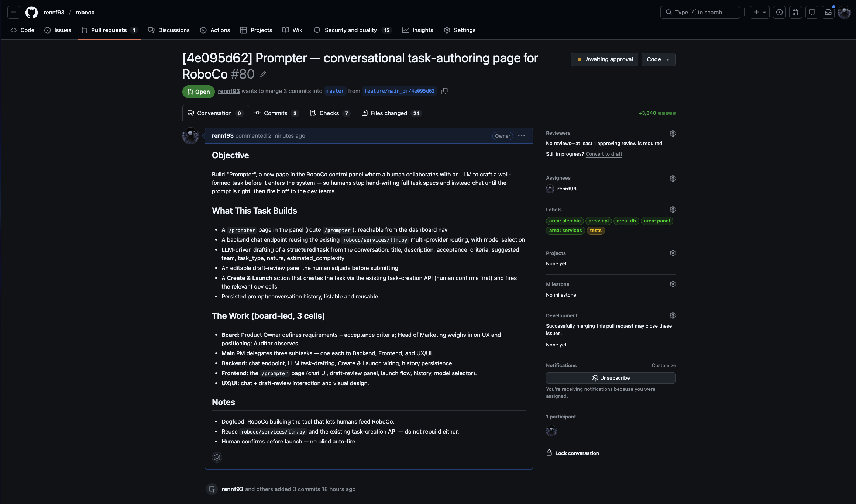
Task: Click rennf93's avatar next to the comment
Action: tap(190, 136)
